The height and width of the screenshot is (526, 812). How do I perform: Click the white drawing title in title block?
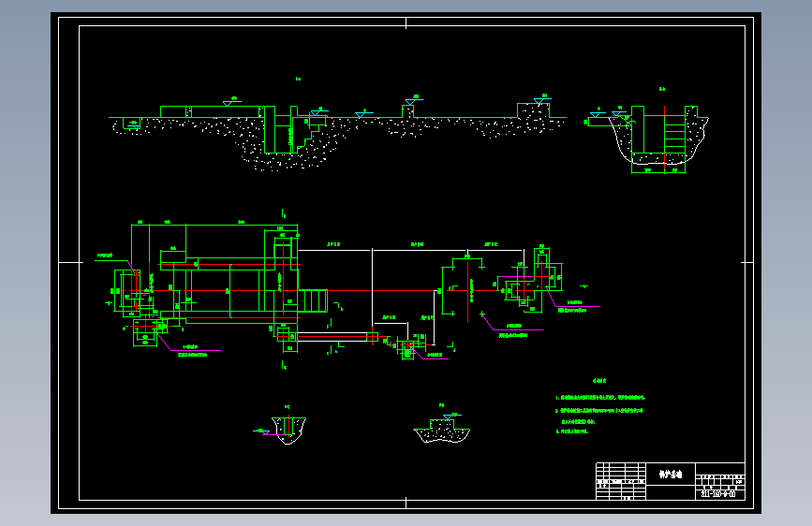coord(670,475)
